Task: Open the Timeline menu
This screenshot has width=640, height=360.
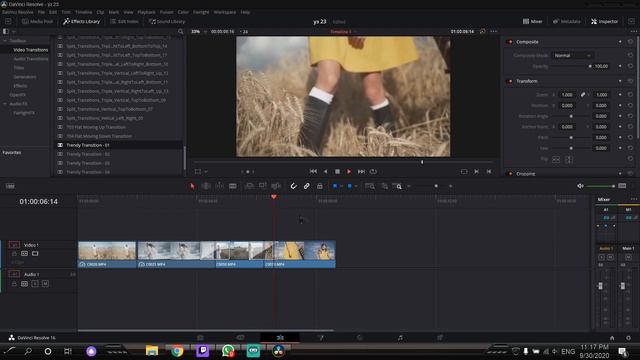Action: coord(83,12)
